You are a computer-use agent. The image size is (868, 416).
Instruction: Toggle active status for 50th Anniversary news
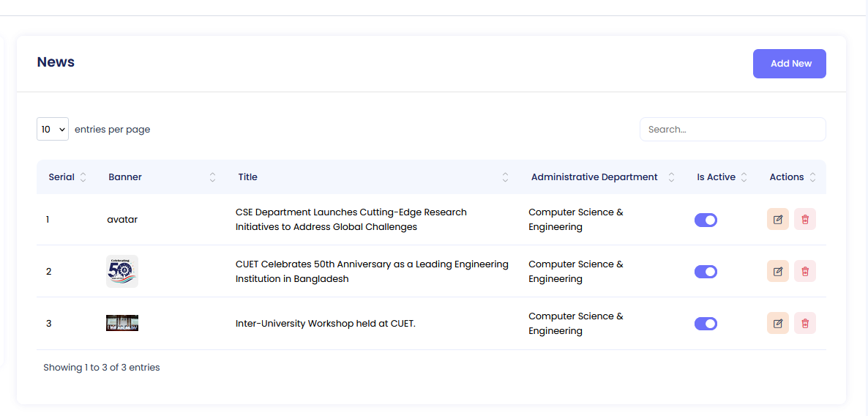pos(706,272)
